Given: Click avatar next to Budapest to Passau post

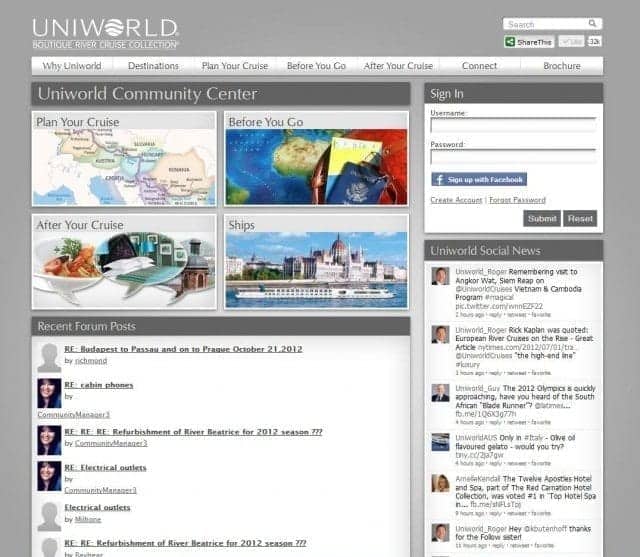Looking at the screenshot, I should point(49,357).
